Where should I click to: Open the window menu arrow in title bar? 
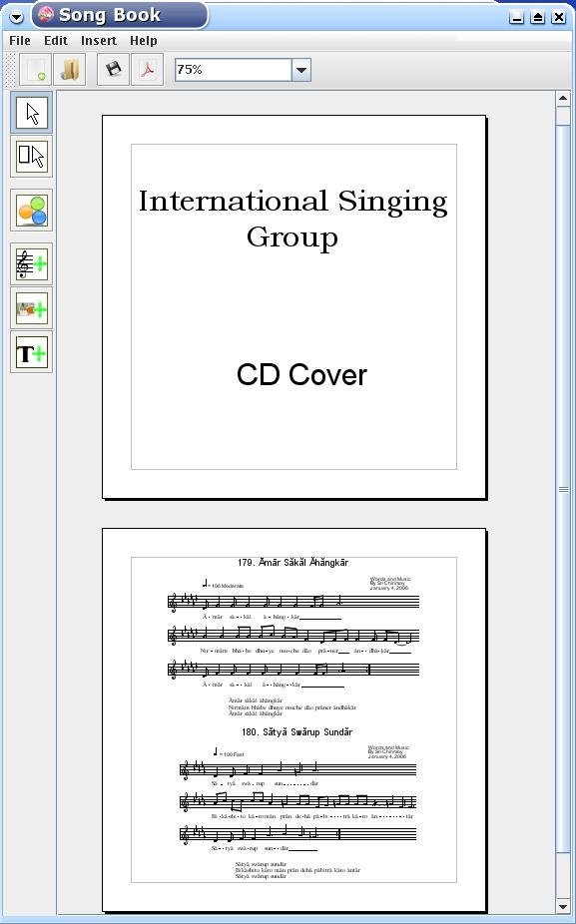coord(17,17)
